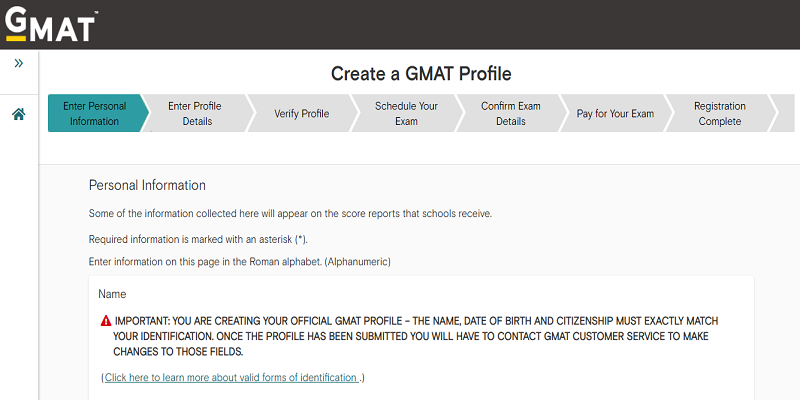
Task: Expand the sidebar with double chevron
Action: click(18, 63)
